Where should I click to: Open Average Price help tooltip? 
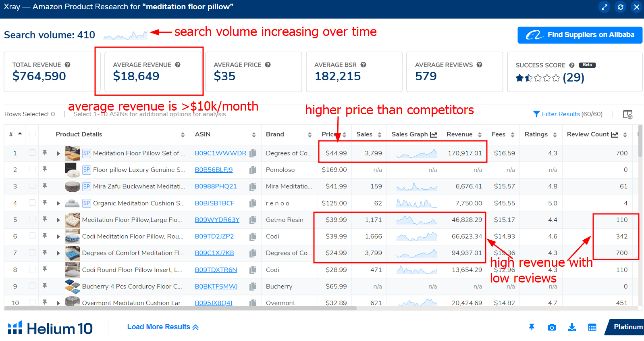(x=268, y=65)
